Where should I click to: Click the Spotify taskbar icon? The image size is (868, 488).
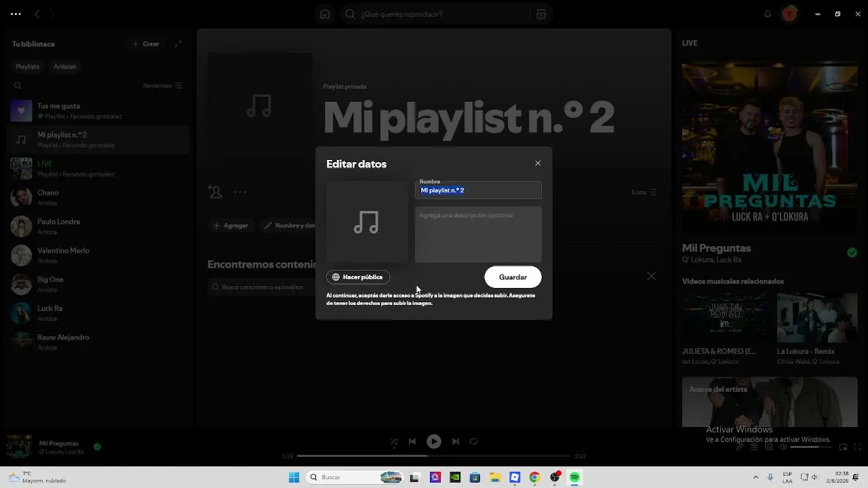(x=574, y=478)
